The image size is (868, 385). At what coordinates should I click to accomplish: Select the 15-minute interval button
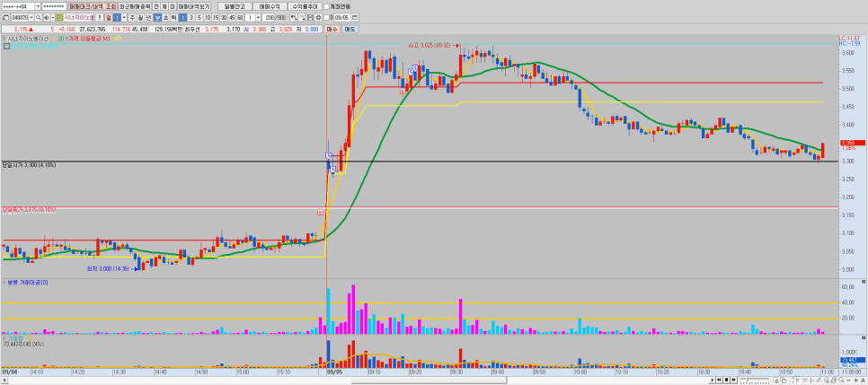[216, 18]
